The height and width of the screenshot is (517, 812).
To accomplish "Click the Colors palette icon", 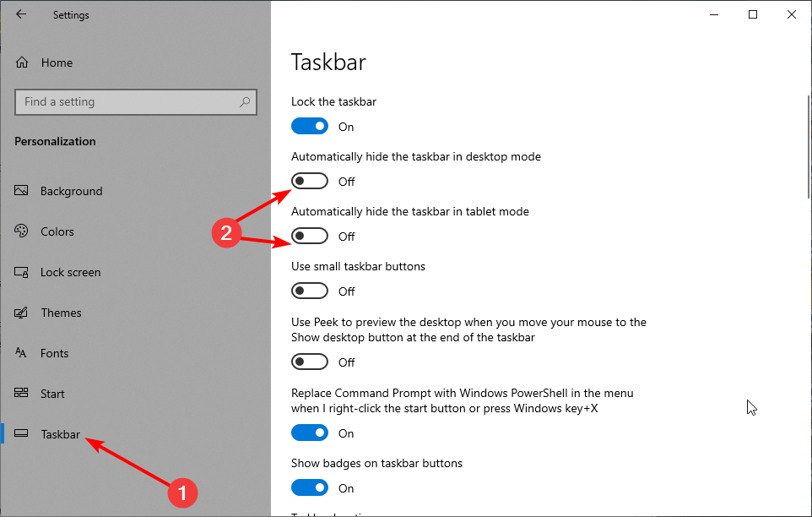I will point(23,231).
